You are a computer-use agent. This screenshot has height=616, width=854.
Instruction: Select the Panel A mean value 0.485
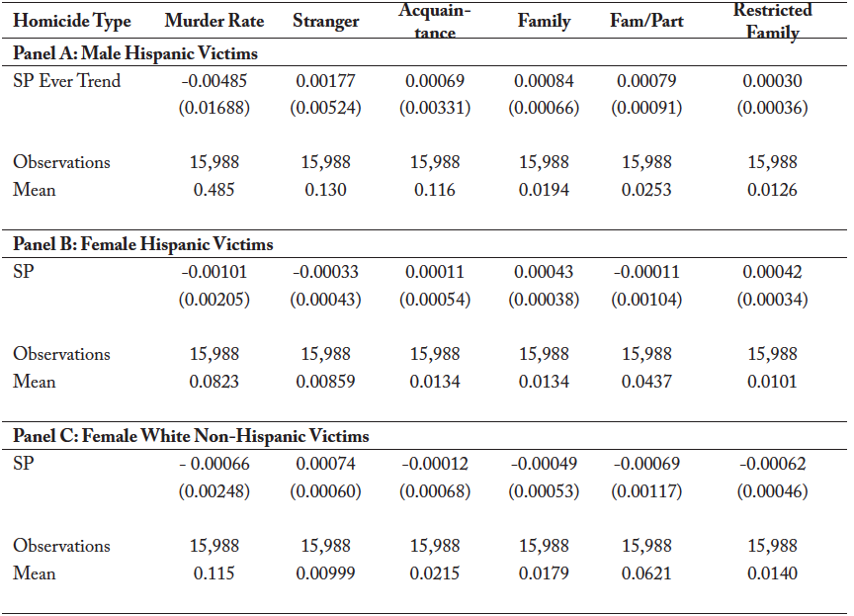pos(214,190)
